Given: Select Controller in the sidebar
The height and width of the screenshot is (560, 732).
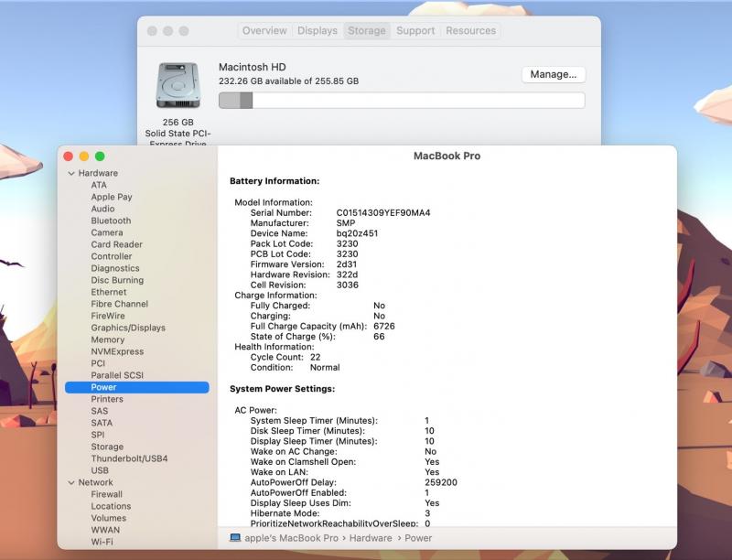Looking at the screenshot, I should coord(112,256).
